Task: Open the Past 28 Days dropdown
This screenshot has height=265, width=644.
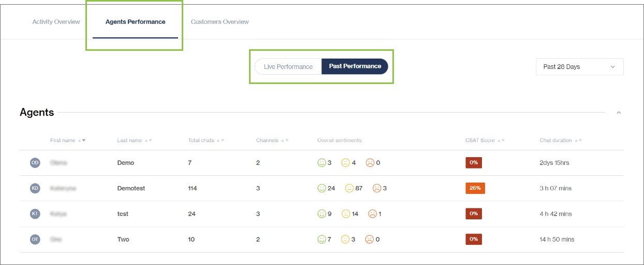Action: click(x=579, y=67)
